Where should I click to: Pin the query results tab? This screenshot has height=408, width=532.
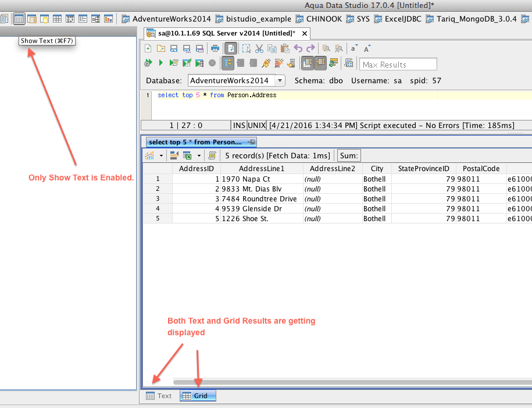click(251, 142)
